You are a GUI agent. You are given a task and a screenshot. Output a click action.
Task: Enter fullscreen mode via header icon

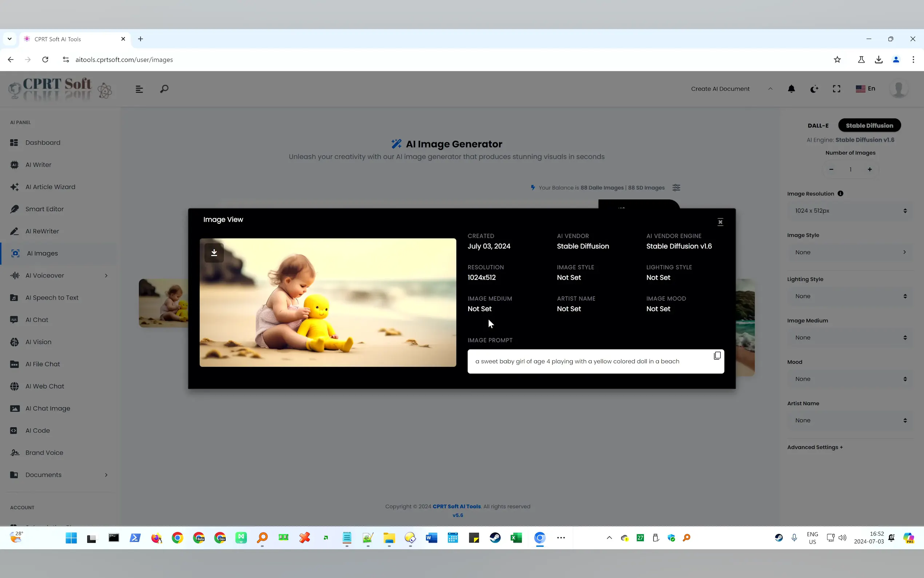[x=836, y=89]
